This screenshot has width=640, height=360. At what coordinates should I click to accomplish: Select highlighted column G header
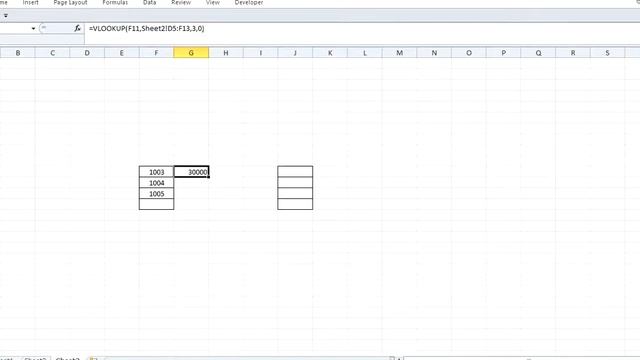191,53
